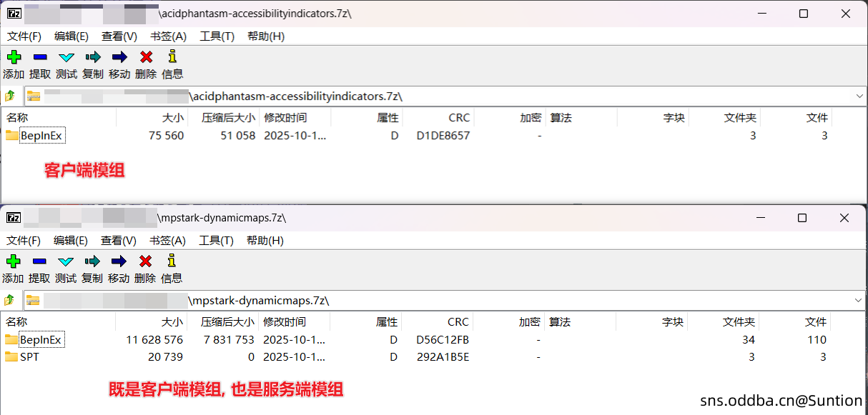Open the Info (信息) icon in bottom window
868x415 pixels.
coord(172,261)
